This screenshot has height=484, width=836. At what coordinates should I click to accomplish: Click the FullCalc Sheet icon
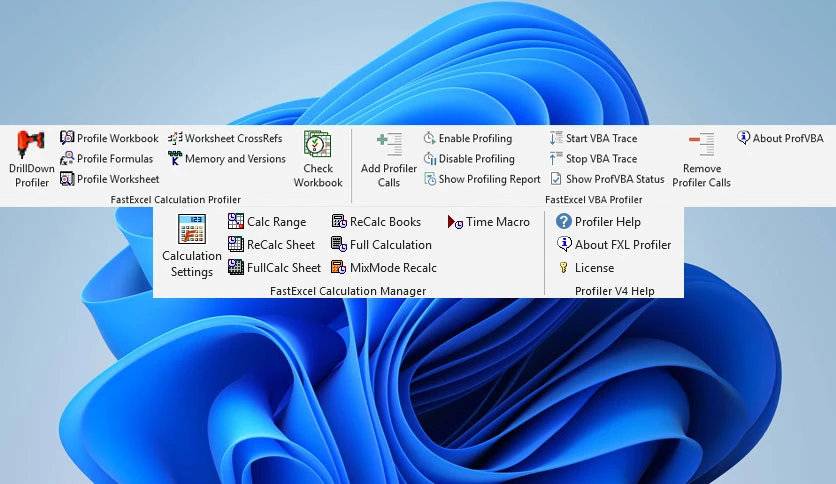[236, 267]
